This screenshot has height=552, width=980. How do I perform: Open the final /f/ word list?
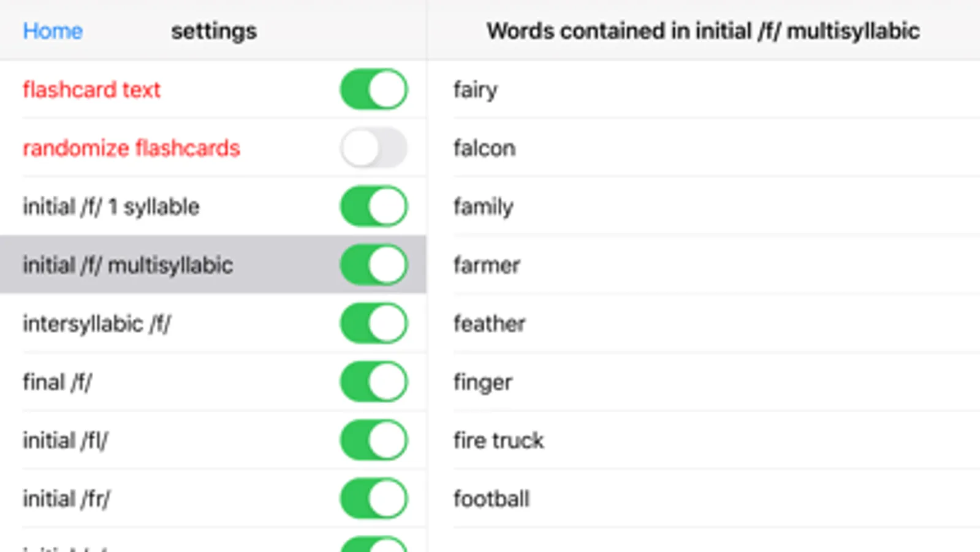[x=58, y=382]
